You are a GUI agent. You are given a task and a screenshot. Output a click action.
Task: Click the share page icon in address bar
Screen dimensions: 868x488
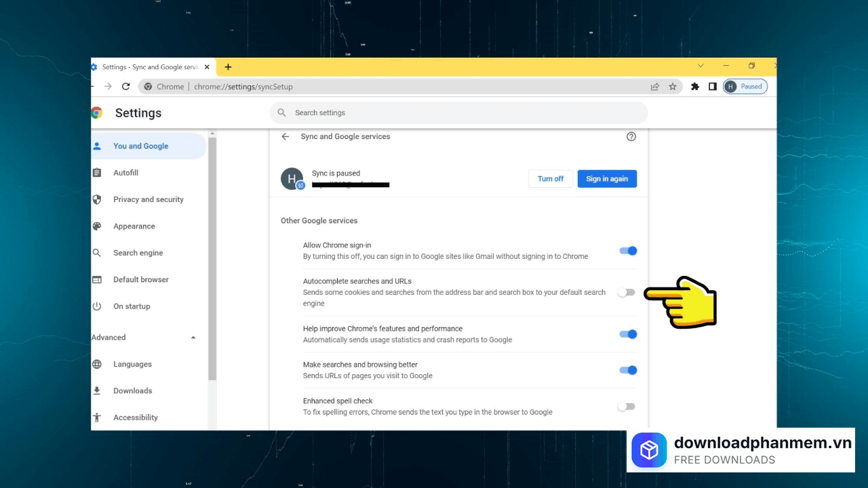click(654, 87)
